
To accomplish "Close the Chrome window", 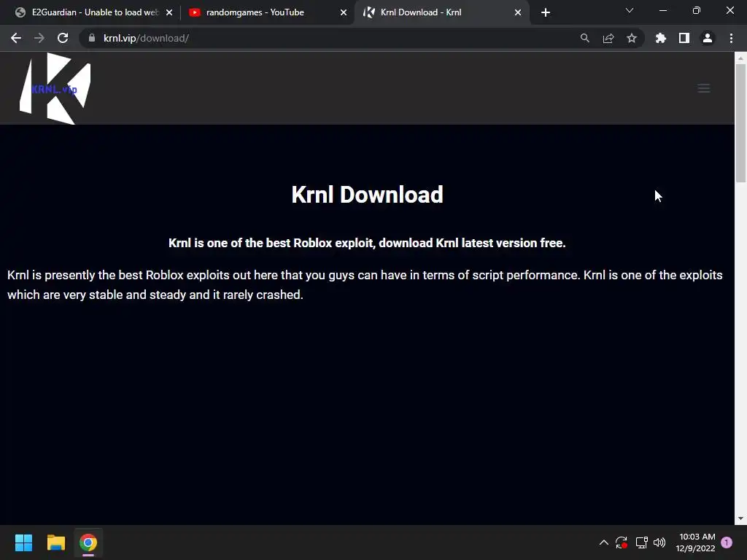I will point(729,10).
